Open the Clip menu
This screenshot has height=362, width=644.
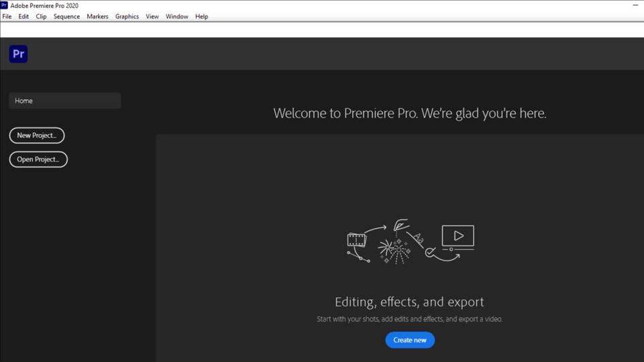click(x=41, y=16)
